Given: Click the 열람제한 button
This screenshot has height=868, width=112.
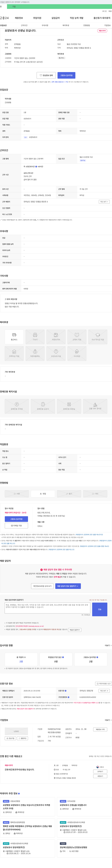Looking at the screenshot, I should point(23,738).
